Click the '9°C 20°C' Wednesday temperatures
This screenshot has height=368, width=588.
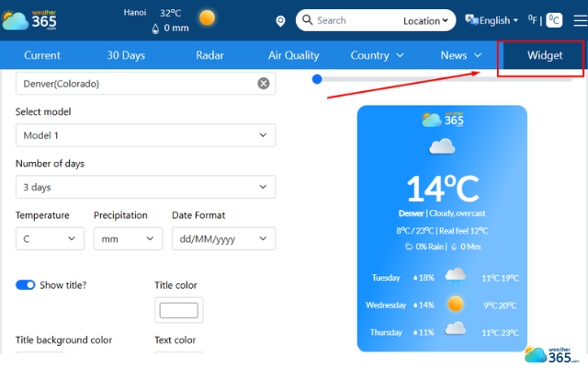[x=500, y=305]
